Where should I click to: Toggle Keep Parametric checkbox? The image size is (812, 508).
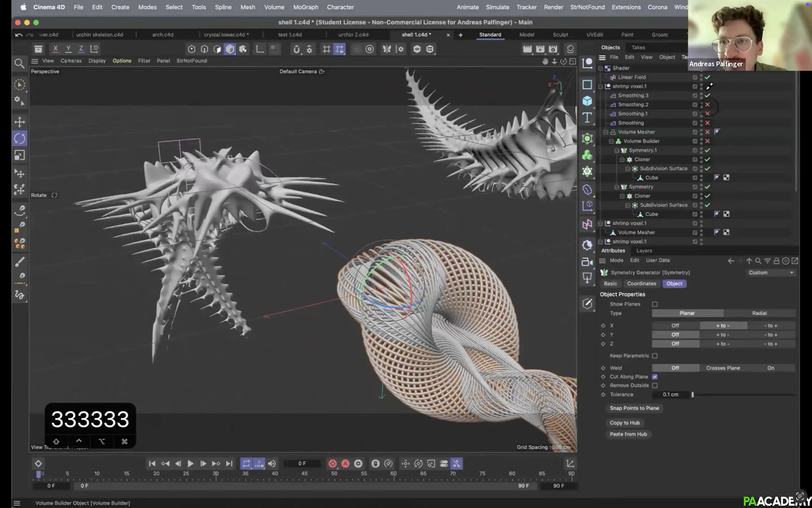point(655,356)
